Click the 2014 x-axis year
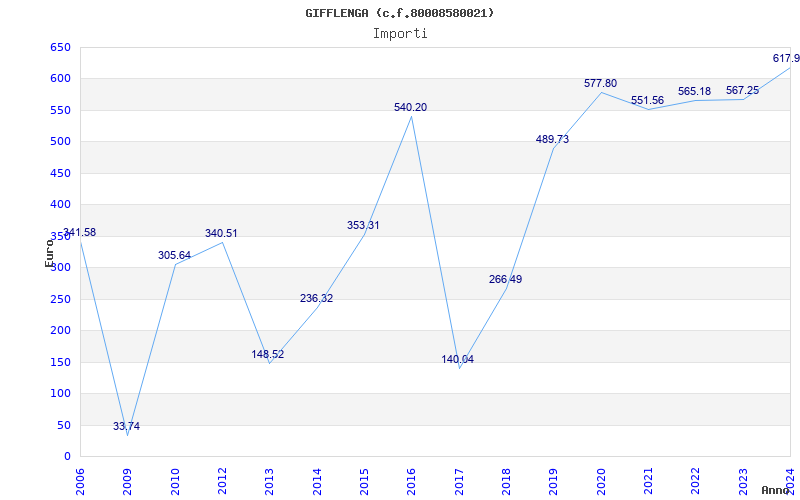Screen dimensions: 800x500 (x=317, y=482)
